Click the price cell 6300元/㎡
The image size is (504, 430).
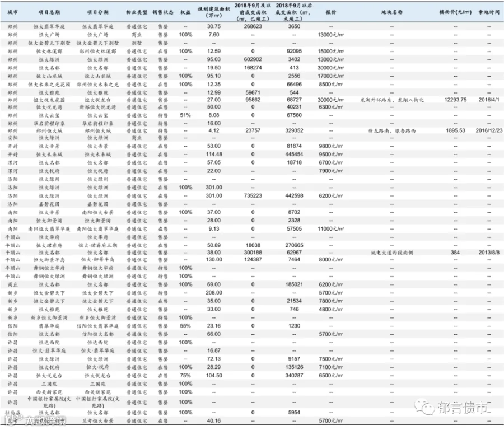(x=331, y=107)
